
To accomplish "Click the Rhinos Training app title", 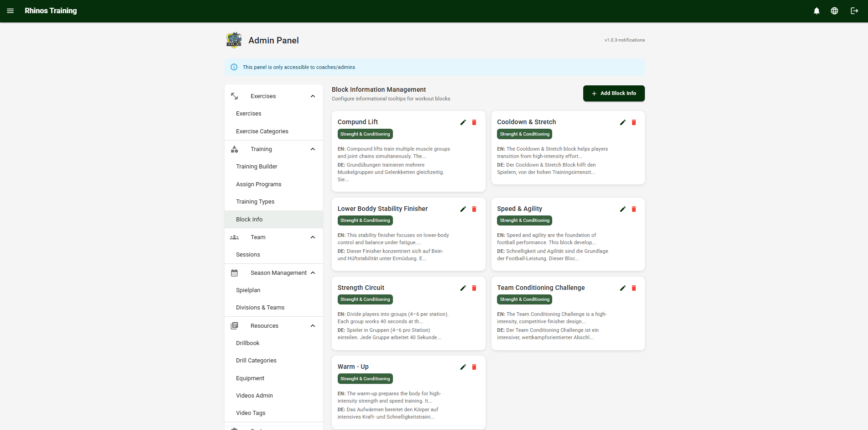I will click(51, 11).
